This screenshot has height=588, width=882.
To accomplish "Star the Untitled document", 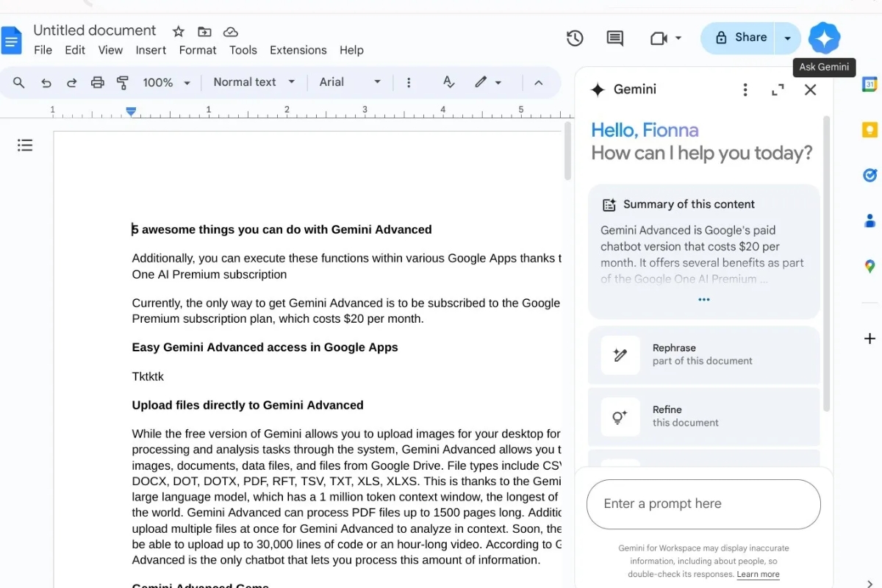I will point(179,32).
